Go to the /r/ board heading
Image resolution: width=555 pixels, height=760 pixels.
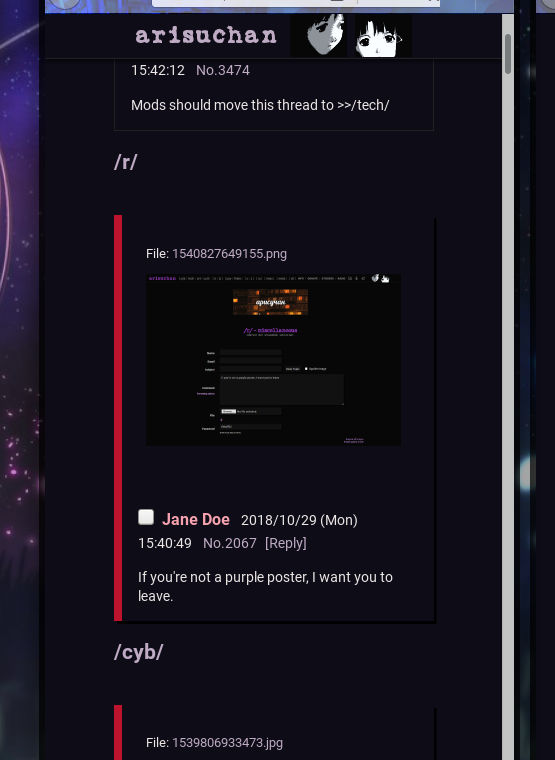click(126, 162)
